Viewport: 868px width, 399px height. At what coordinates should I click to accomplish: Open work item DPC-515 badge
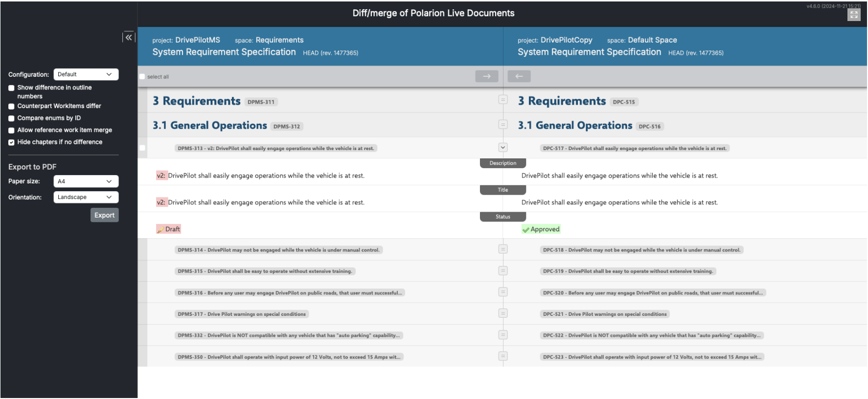[x=624, y=102]
